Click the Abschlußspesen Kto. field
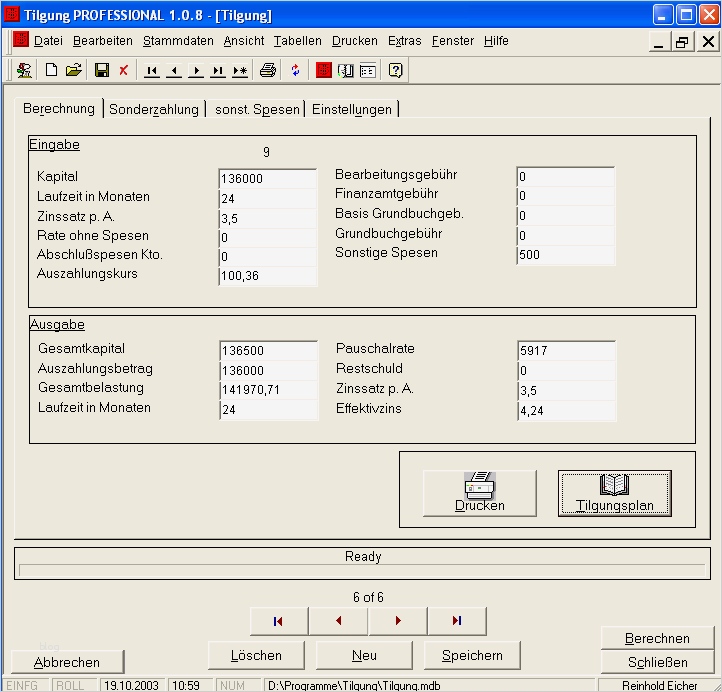The image size is (722, 692). [x=268, y=256]
